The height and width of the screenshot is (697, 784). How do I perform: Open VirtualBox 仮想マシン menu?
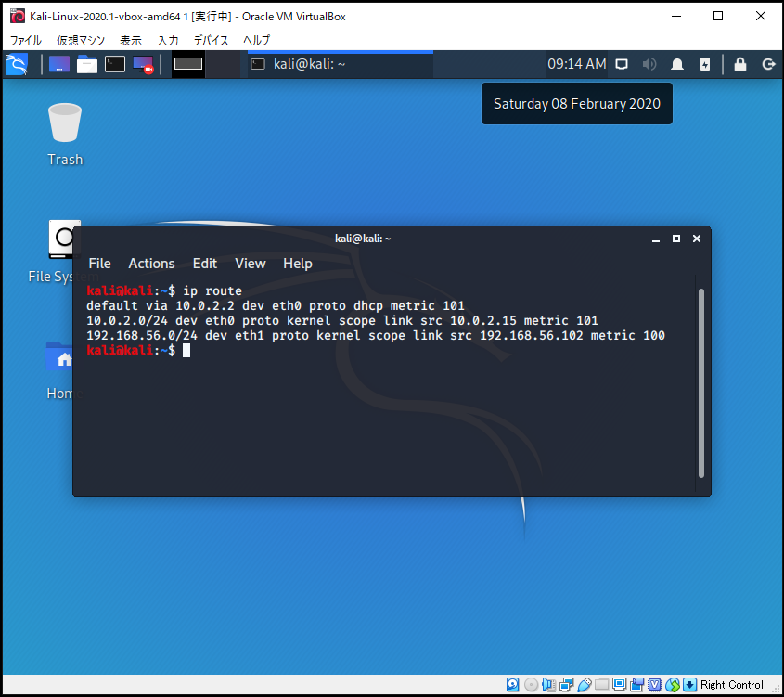[x=81, y=40]
